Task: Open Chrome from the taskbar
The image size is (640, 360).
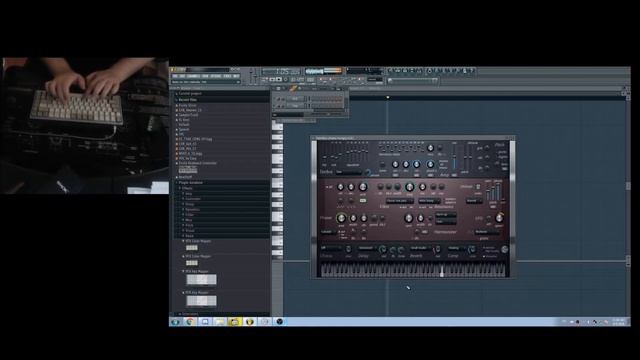Action: tap(190, 322)
